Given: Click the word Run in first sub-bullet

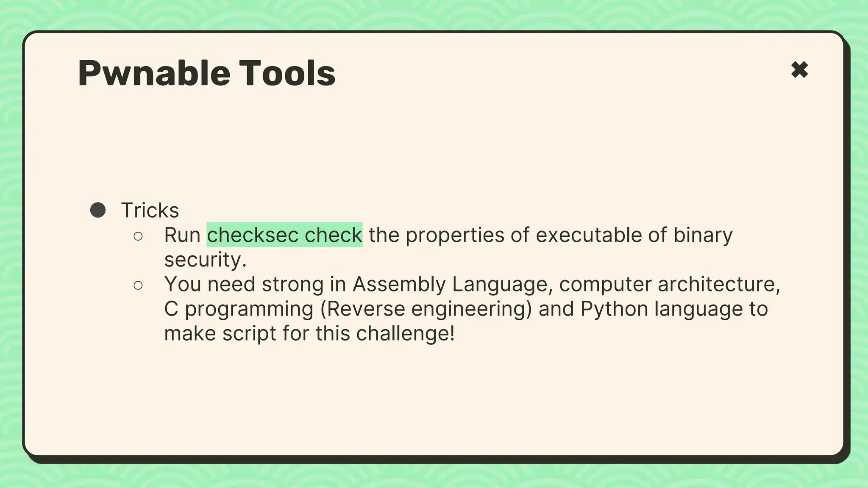Looking at the screenshot, I should (x=182, y=235).
